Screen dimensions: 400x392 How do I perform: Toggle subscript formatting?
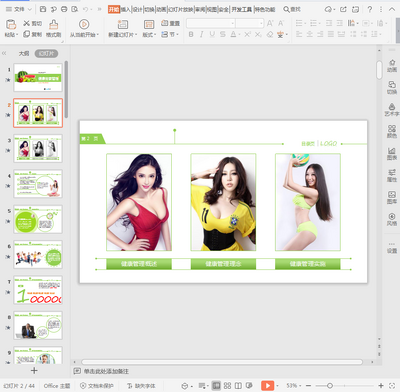pos(258,34)
